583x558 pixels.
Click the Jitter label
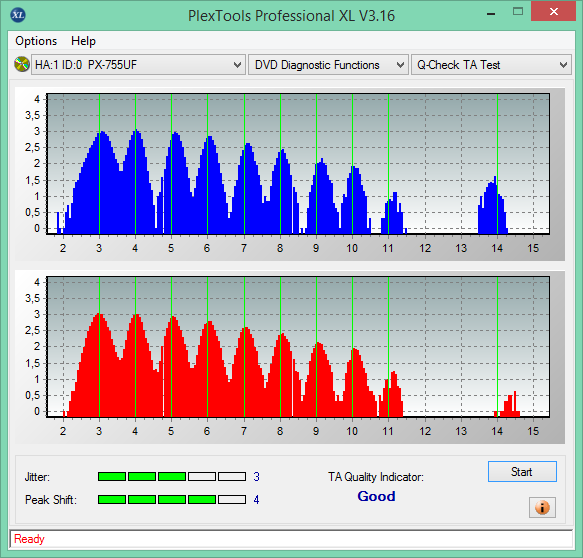tap(37, 477)
